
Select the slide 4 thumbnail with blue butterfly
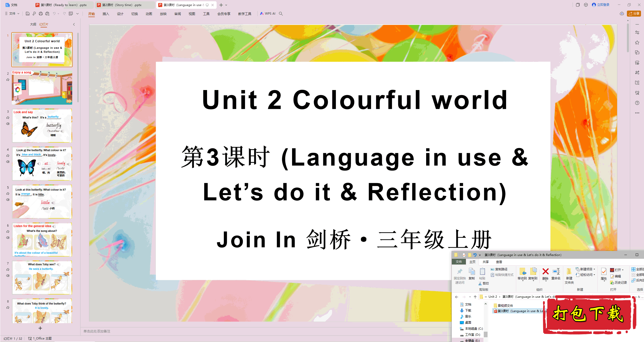[42, 163]
